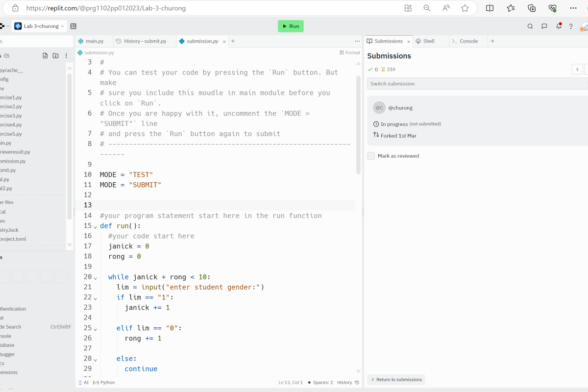
Task: Click the Ln 13, Col 1 indicator
Action: (291, 382)
